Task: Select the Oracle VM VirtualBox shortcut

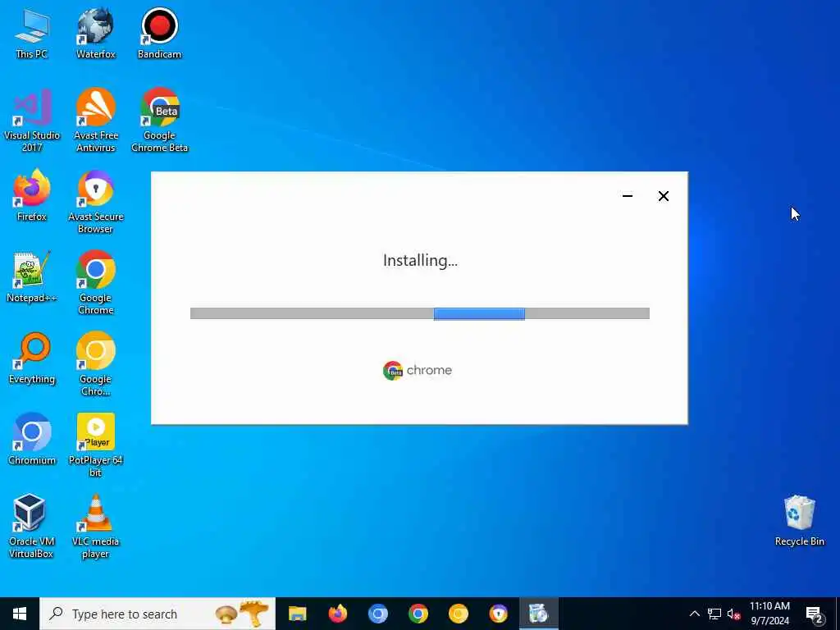Action: coord(30,527)
